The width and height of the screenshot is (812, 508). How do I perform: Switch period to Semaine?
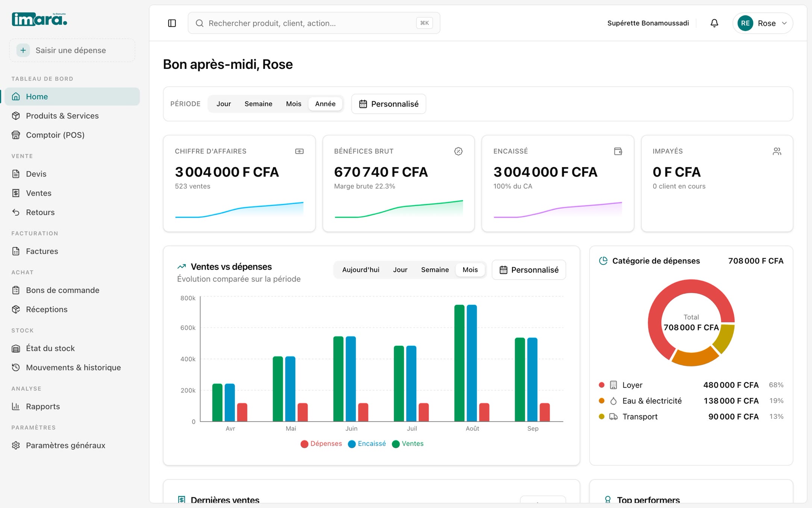(258, 104)
